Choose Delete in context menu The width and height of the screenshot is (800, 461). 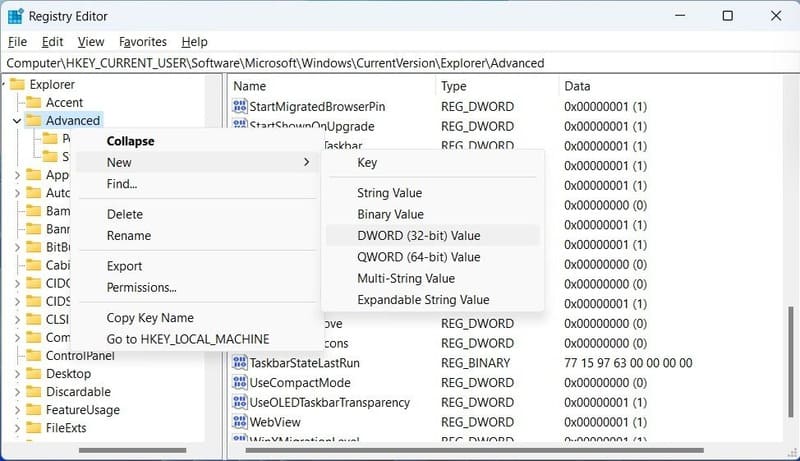[x=197, y=214]
